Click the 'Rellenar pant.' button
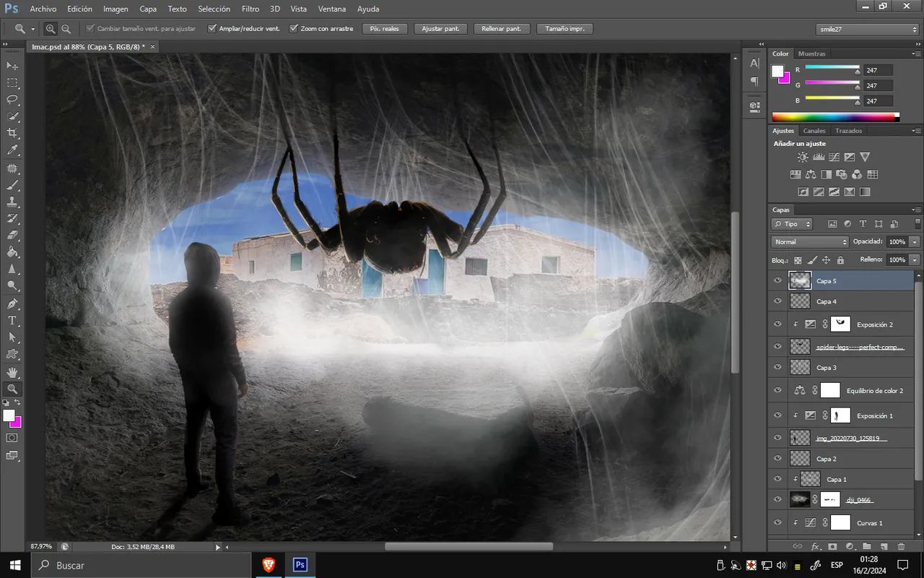Image resolution: width=924 pixels, height=578 pixels. tap(502, 29)
